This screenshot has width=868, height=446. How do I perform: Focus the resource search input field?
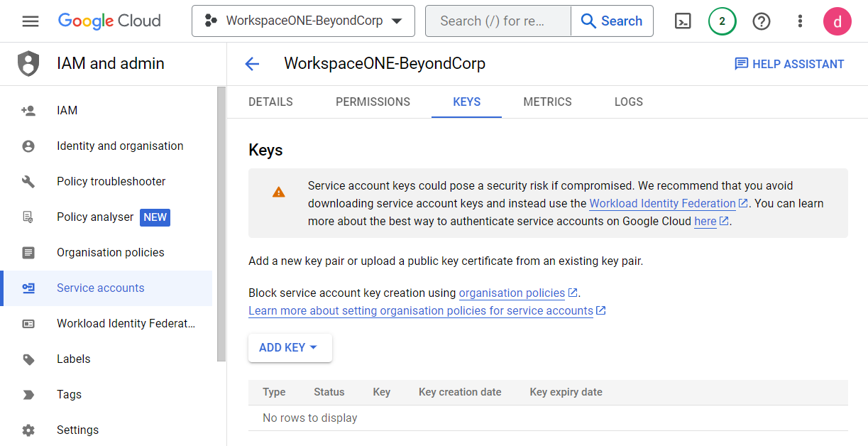[497, 21]
